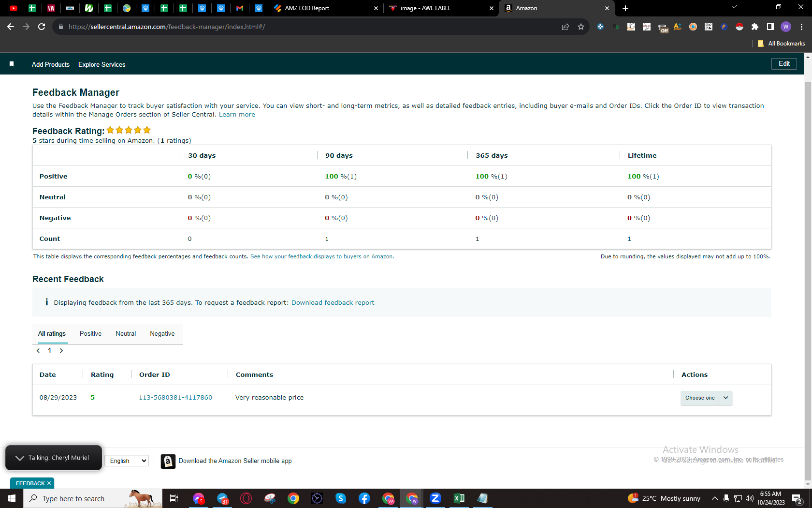Viewport: 812px width, 508px height.
Task: Click Explore Services in the top bar
Action: pos(102,64)
